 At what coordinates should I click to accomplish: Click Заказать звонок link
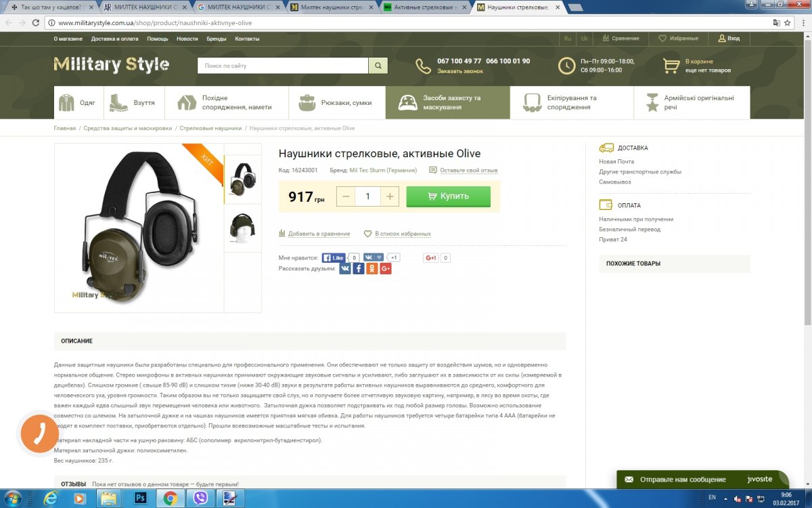pyautogui.click(x=460, y=70)
